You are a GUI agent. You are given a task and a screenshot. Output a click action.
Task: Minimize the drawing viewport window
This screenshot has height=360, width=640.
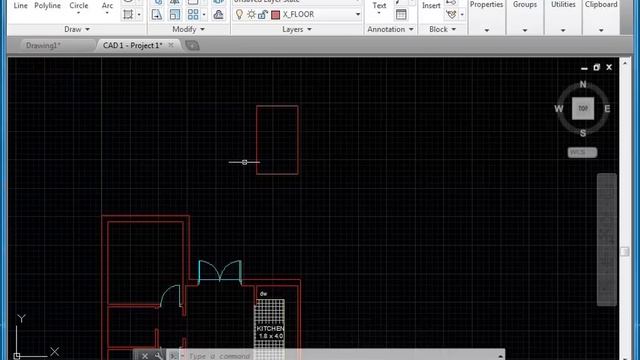[584, 68]
